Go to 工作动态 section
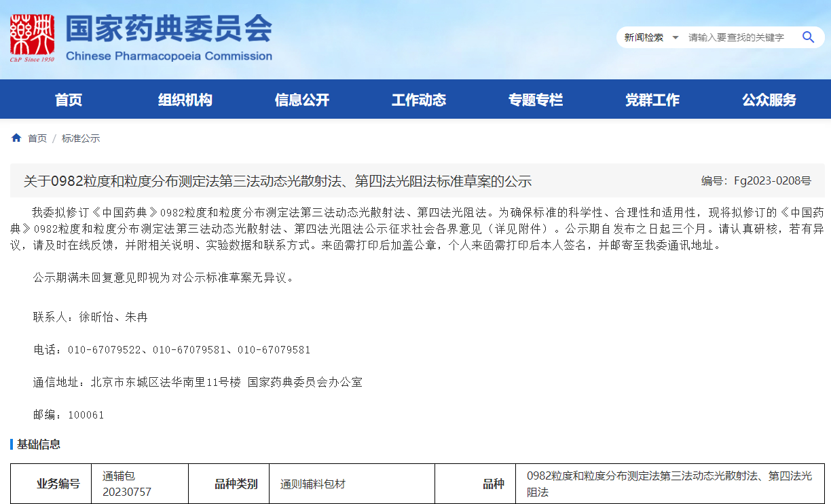The image size is (831, 504). click(x=419, y=100)
